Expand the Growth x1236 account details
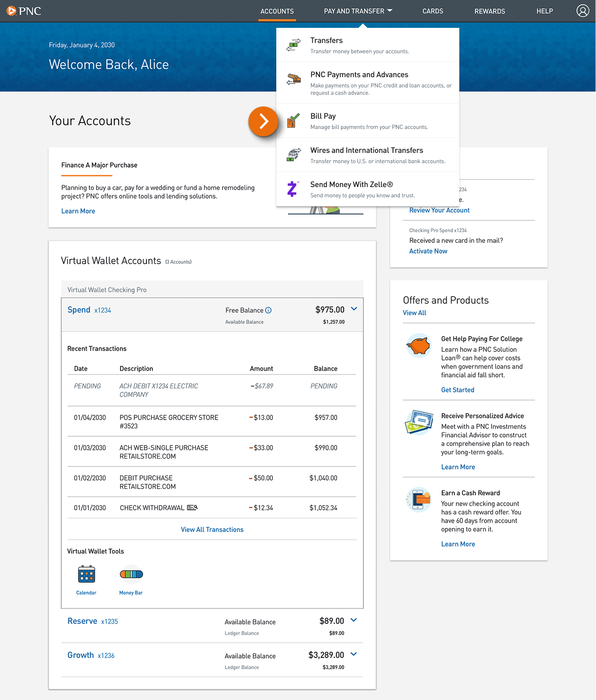 [354, 654]
